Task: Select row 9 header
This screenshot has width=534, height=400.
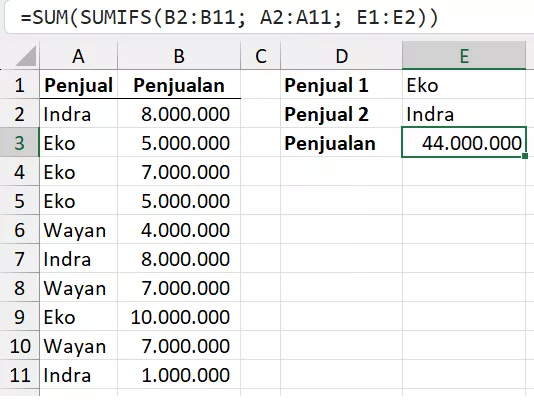Action: click(19, 317)
